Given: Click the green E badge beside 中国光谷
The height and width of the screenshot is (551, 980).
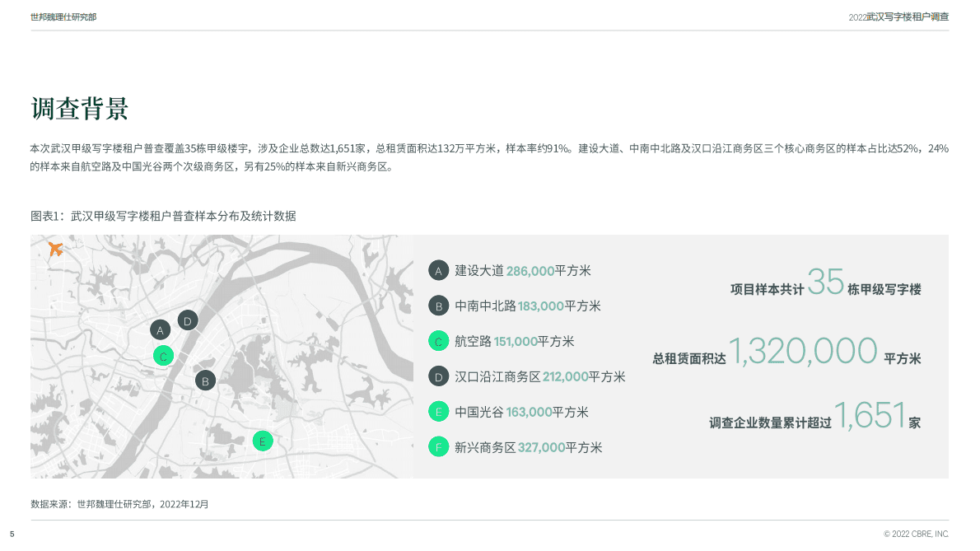Looking at the screenshot, I should 438,412.
